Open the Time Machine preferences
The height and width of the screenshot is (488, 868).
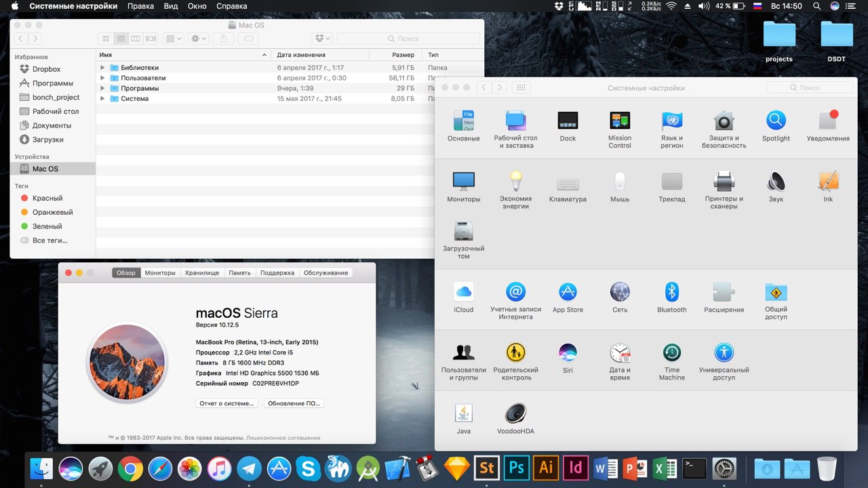coord(671,352)
